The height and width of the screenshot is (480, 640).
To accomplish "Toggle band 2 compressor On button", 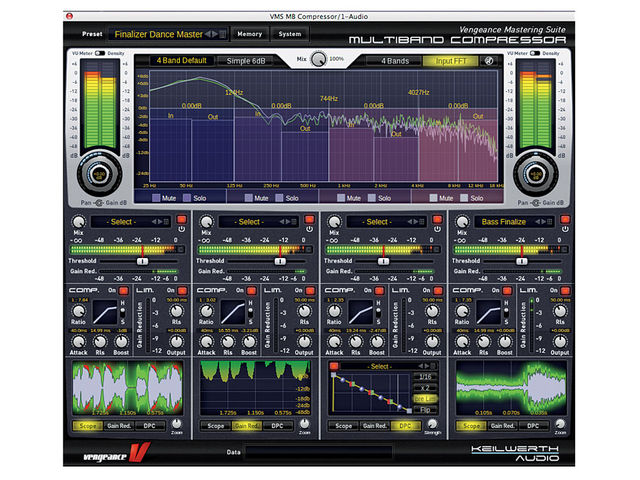I will pos(251,291).
